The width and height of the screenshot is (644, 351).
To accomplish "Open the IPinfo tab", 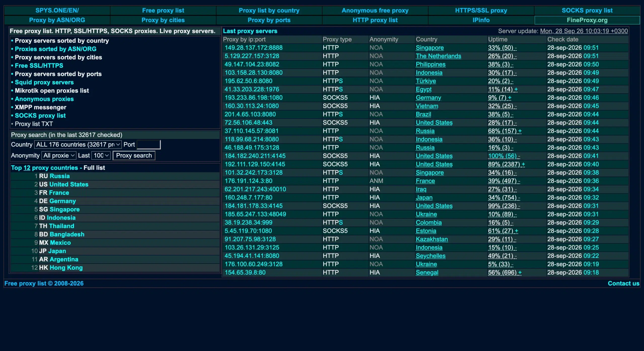I will coord(481,20).
